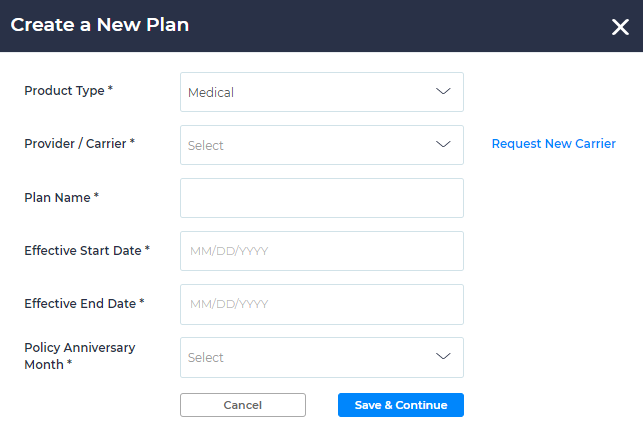Focus the Plan Name text field
The height and width of the screenshot is (433, 643).
click(x=321, y=198)
